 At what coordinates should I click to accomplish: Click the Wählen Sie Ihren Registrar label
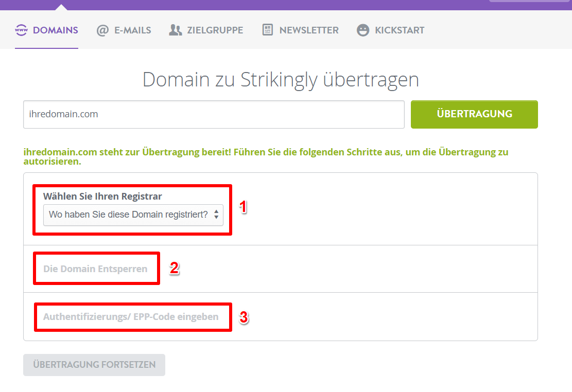pyautogui.click(x=102, y=196)
